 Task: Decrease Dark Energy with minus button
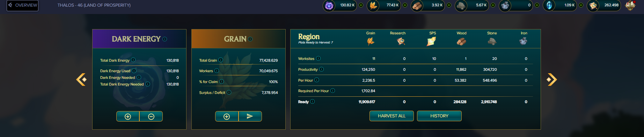coord(151,116)
